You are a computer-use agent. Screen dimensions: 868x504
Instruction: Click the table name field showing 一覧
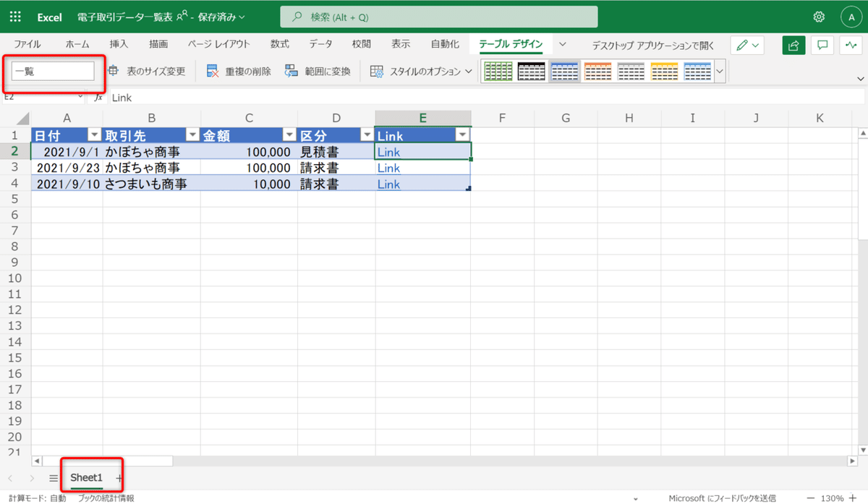[53, 71]
